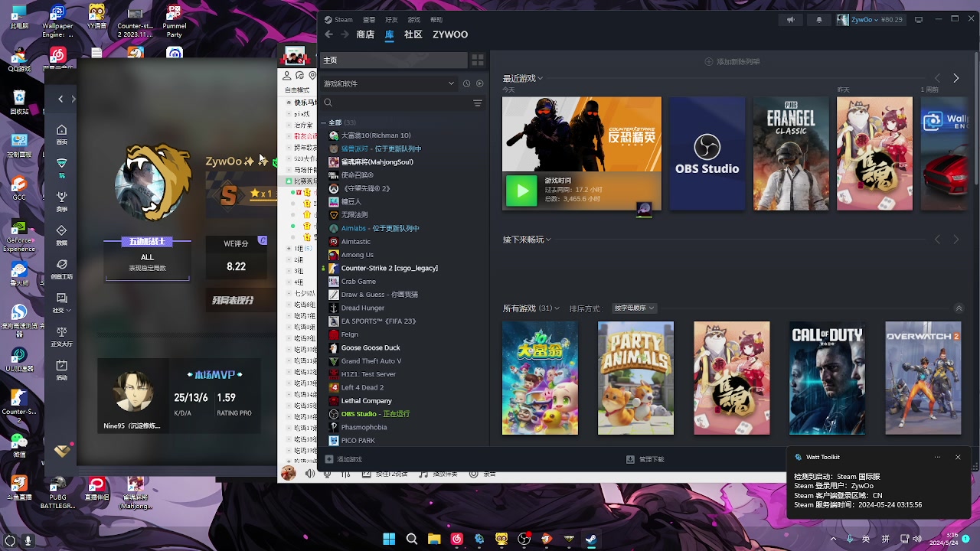Expand 社交 menu in left sidebar

tap(62, 303)
